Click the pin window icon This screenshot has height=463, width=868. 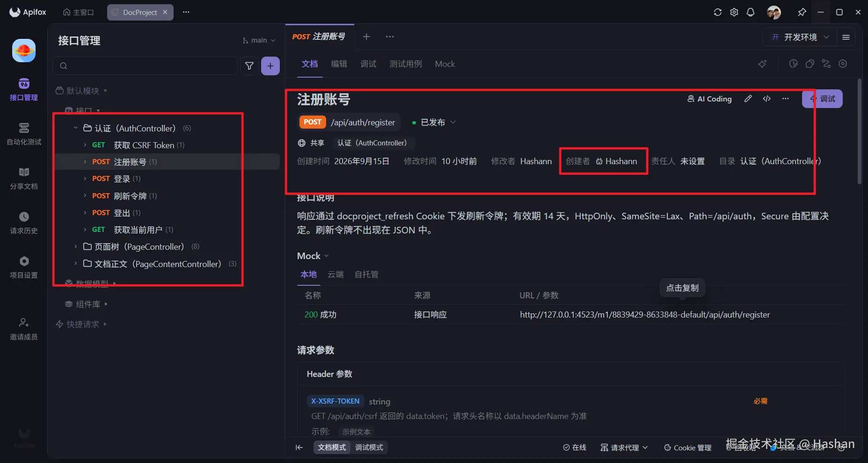click(802, 12)
